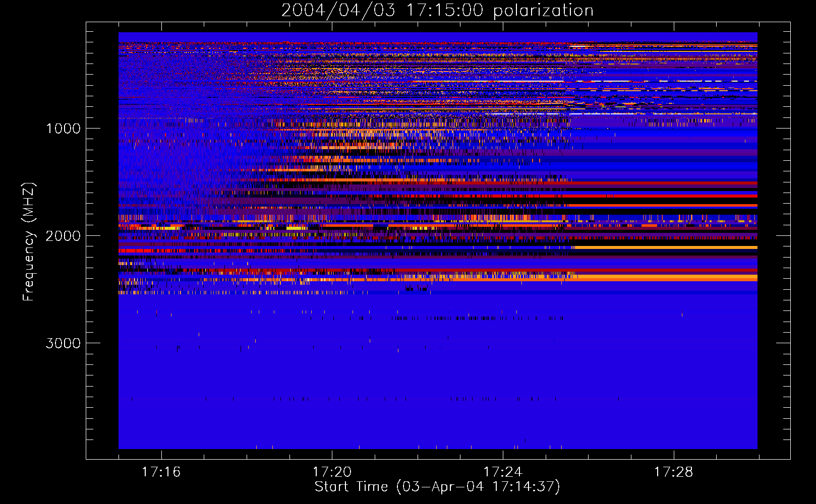The width and height of the screenshot is (816, 504).
Task: Click the plot title '2004/04/03 17:15:00 polarization'
Action: click(x=437, y=10)
